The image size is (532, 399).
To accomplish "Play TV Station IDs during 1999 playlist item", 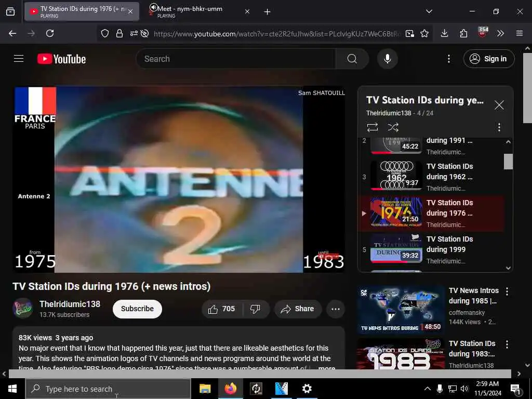I will pyautogui.click(x=431, y=249).
